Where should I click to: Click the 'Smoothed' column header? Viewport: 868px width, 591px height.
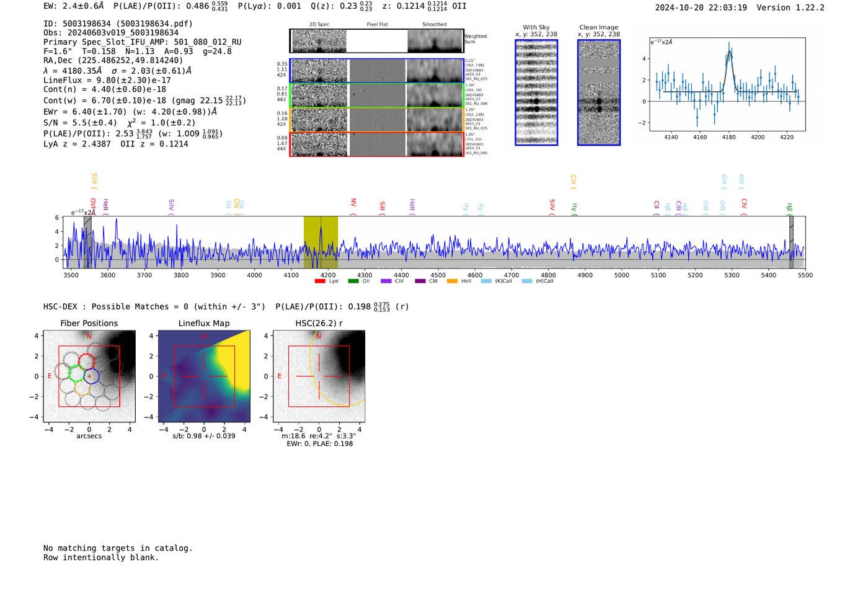coord(435,25)
